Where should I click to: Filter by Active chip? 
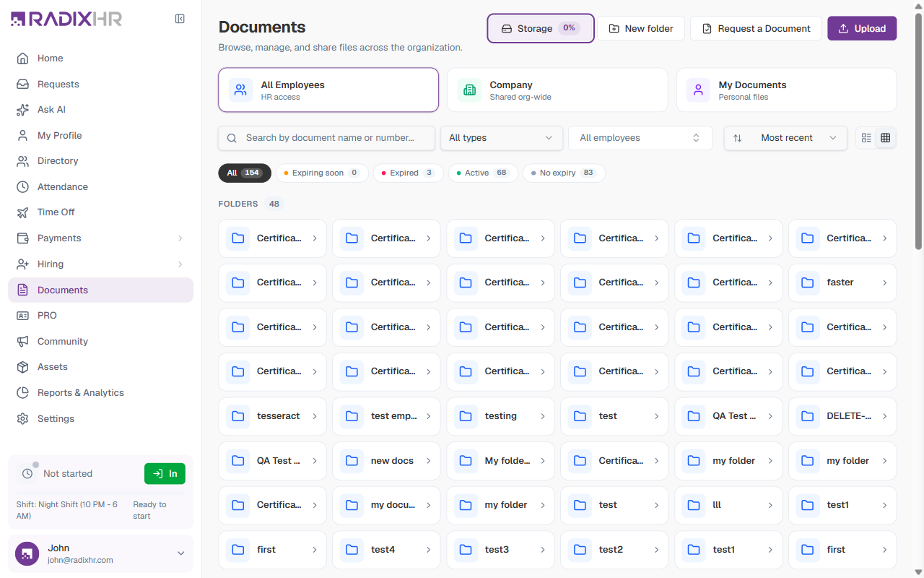[483, 173]
